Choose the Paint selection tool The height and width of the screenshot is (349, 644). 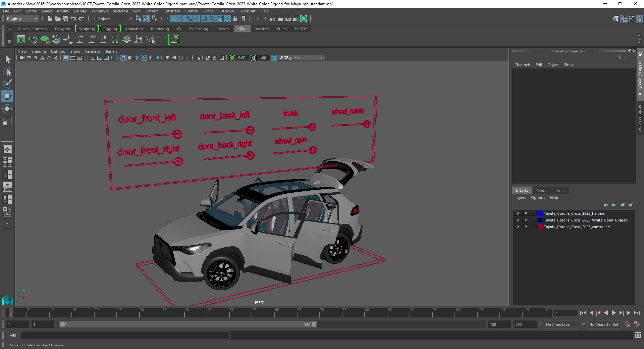[x=7, y=84]
